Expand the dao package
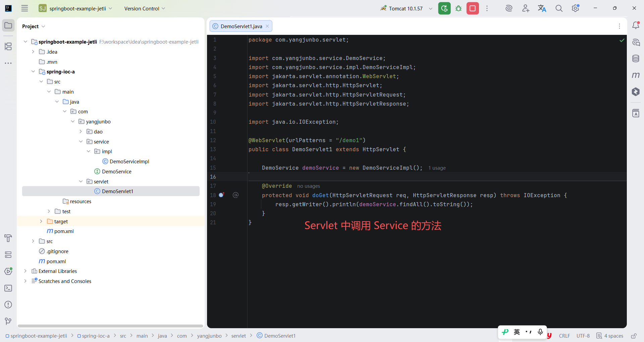The height and width of the screenshot is (342, 644). point(81,131)
